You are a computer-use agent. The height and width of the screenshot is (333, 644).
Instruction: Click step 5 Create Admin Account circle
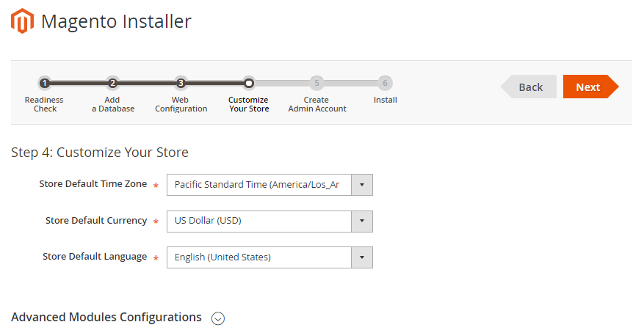pos(316,83)
